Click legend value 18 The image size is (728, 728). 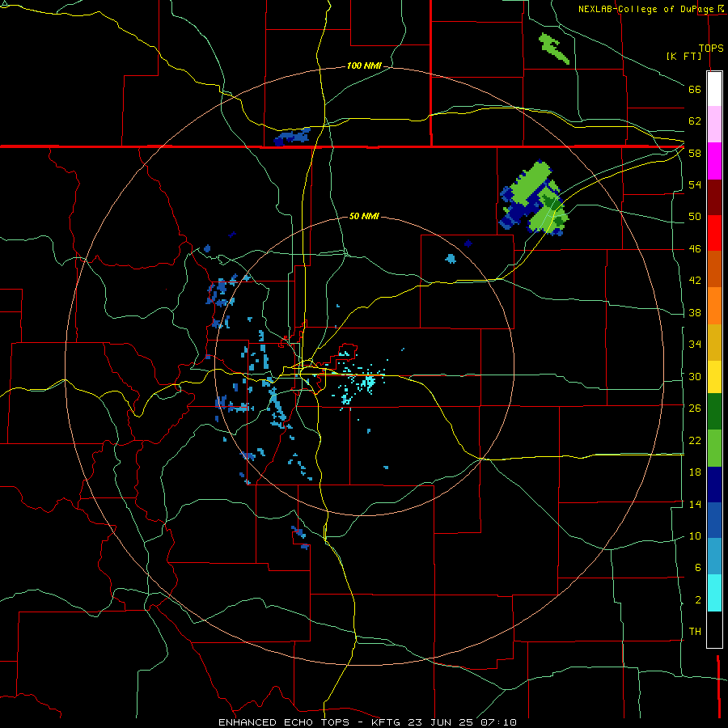point(695,472)
